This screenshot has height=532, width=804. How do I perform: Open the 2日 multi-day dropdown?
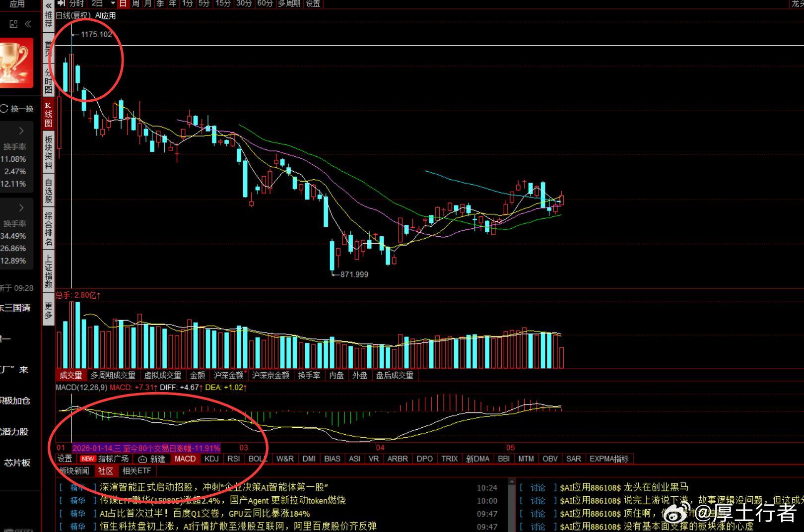tap(103, 3)
